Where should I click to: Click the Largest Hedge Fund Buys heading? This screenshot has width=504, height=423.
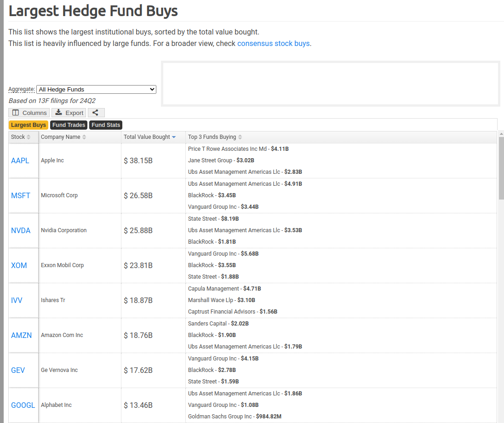pyautogui.click(x=93, y=11)
